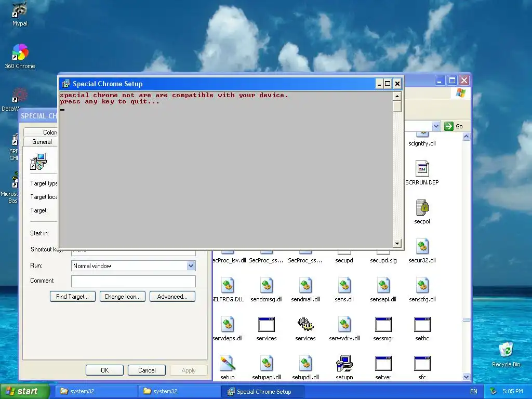
Task: Select the secupd file label
Action: point(344,260)
